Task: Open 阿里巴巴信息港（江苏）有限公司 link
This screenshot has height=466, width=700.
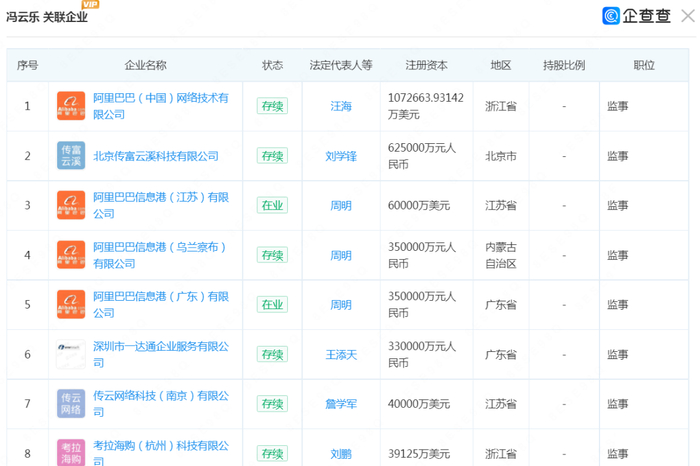Action: (161, 205)
